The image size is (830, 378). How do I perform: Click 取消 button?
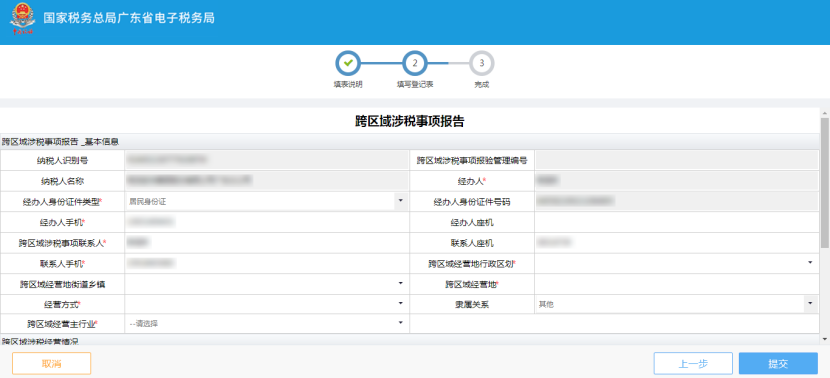(x=51, y=364)
